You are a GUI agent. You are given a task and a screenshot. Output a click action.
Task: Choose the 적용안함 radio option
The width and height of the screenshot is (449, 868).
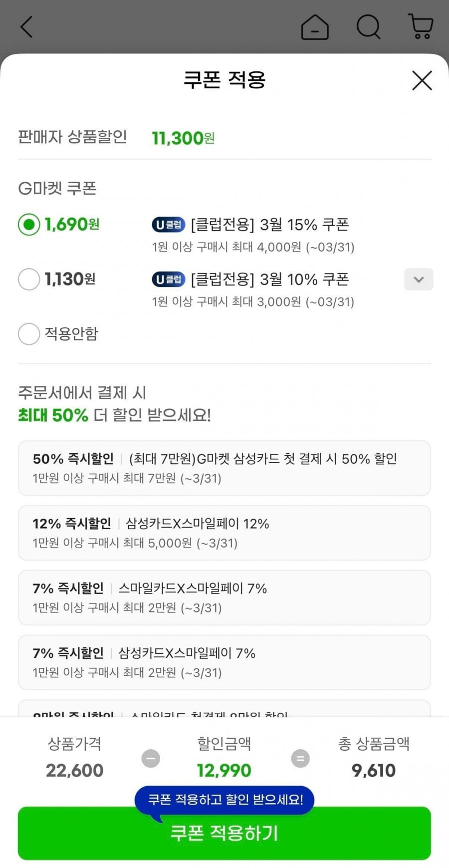tap(29, 334)
